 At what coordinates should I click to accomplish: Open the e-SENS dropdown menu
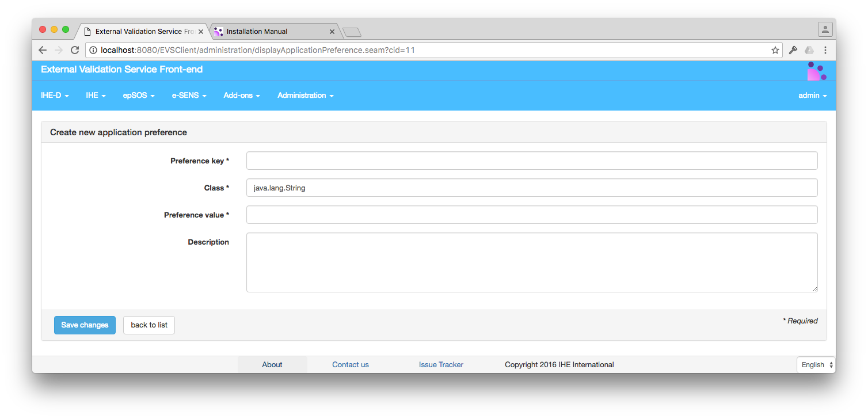[188, 95]
